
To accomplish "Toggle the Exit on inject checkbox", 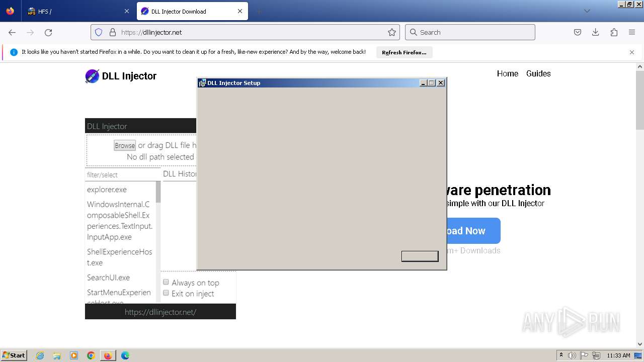I will click(x=166, y=293).
